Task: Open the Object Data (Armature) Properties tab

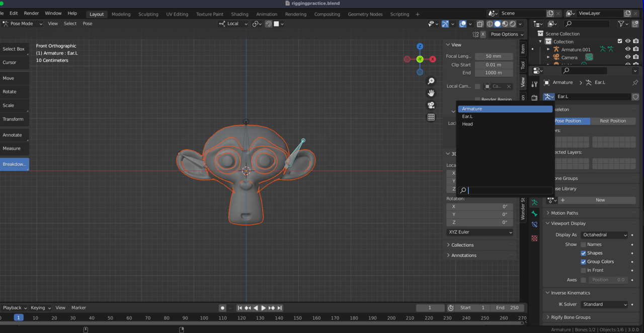Action: pos(534,202)
